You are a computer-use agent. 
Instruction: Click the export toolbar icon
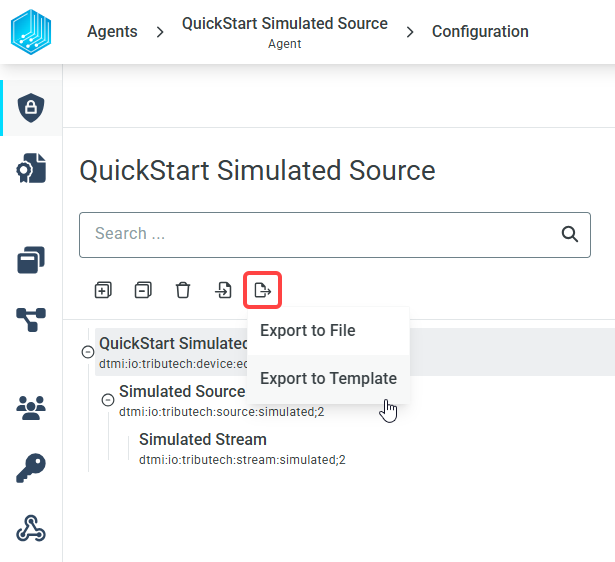click(262, 290)
